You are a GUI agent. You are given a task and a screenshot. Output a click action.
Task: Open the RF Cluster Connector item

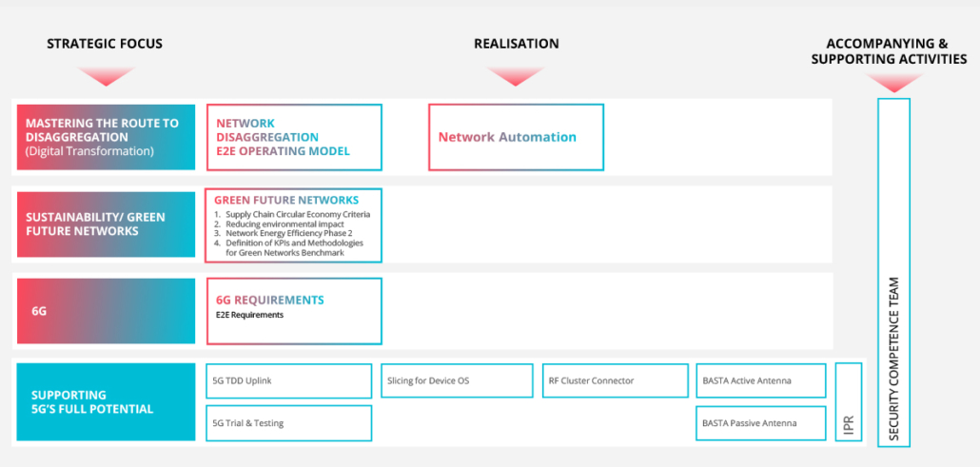(x=615, y=380)
